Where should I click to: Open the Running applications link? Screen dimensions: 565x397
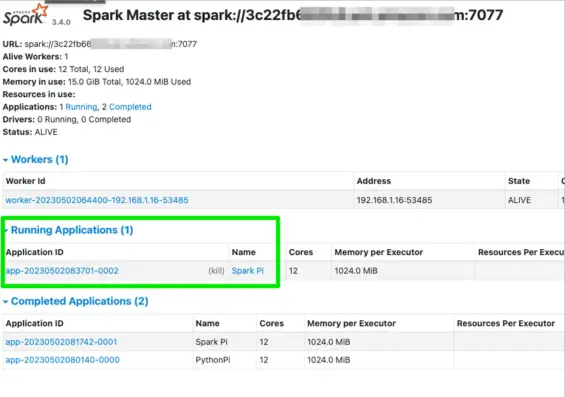point(81,107)
